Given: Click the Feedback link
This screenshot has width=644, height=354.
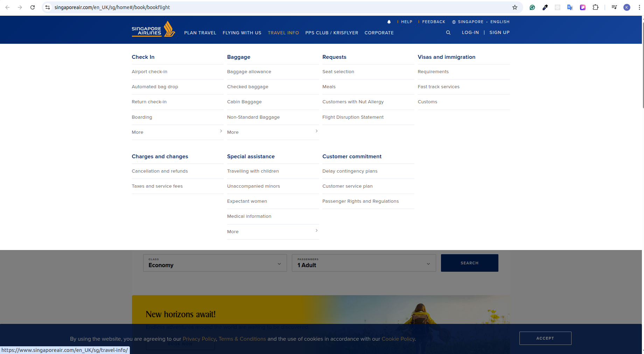Looking at the screenshot, I should pos(434,22).
